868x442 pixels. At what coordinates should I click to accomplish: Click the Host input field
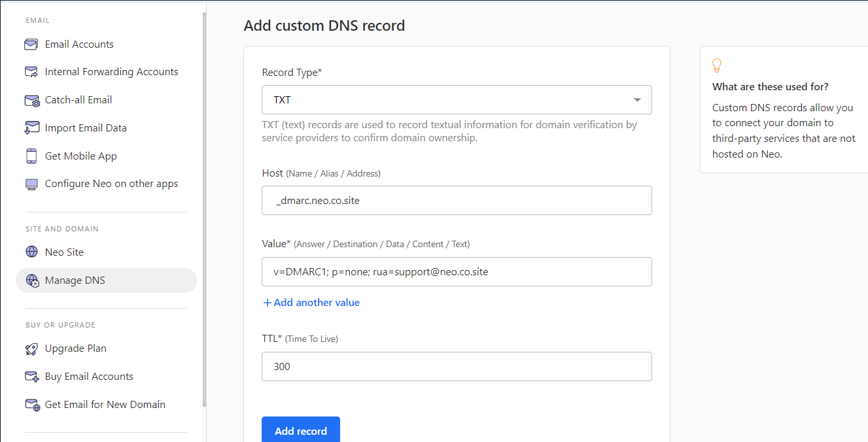457,201
